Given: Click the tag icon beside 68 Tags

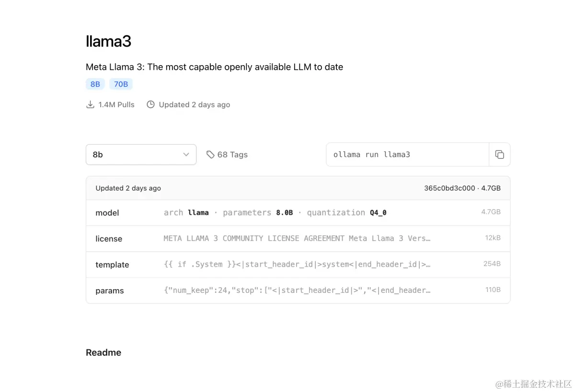Looking at the screenshot, I should coord(211,154).
